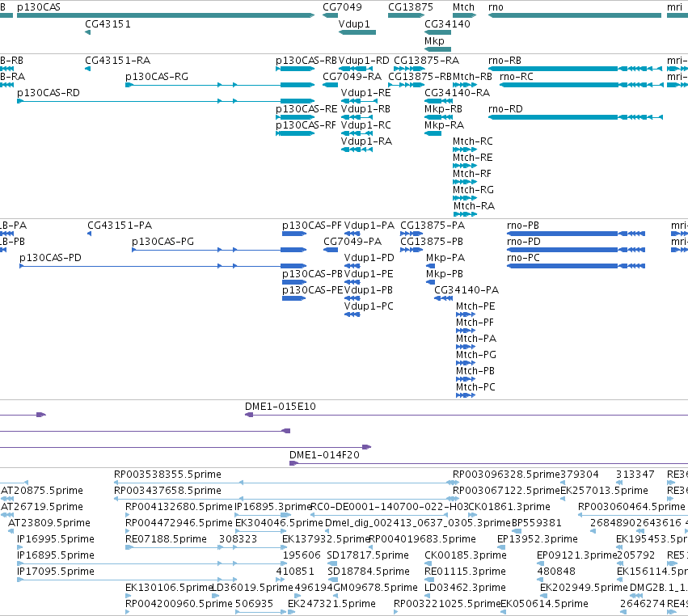Select the CG43151 gene label
Screen dimensions: 688x616
click(x=108, y=24)
